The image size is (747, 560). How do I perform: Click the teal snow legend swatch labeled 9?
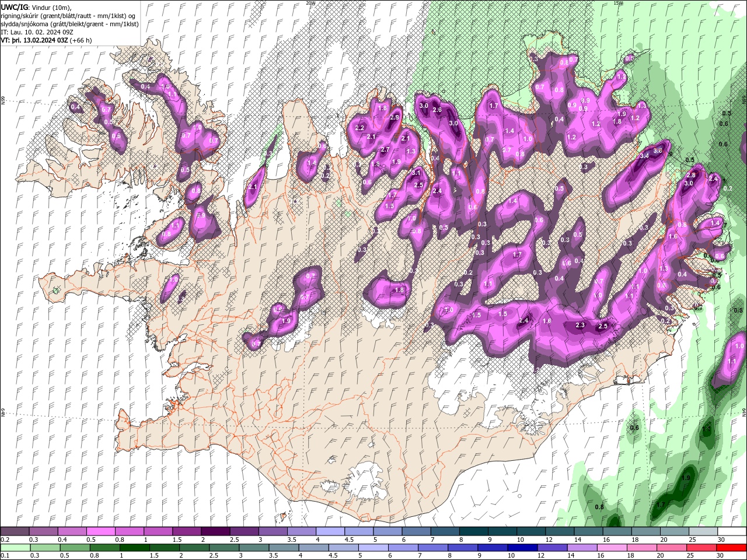click(502, 531)
